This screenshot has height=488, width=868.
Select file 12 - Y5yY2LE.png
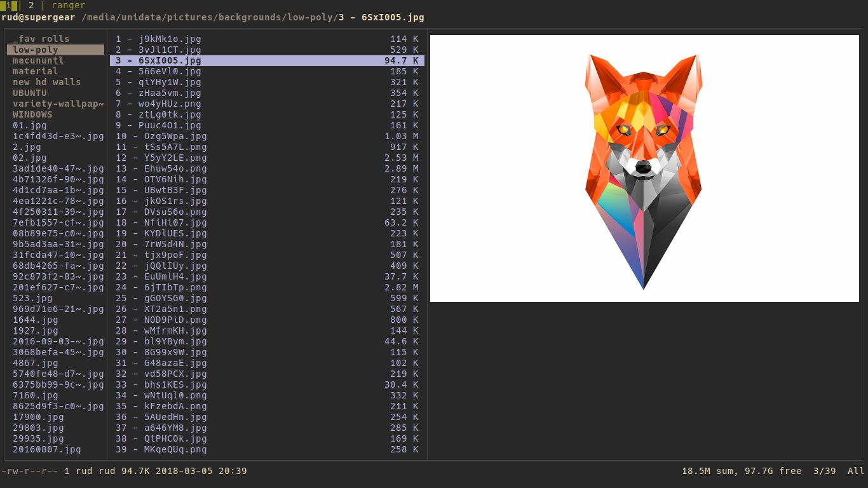(162, 158)
